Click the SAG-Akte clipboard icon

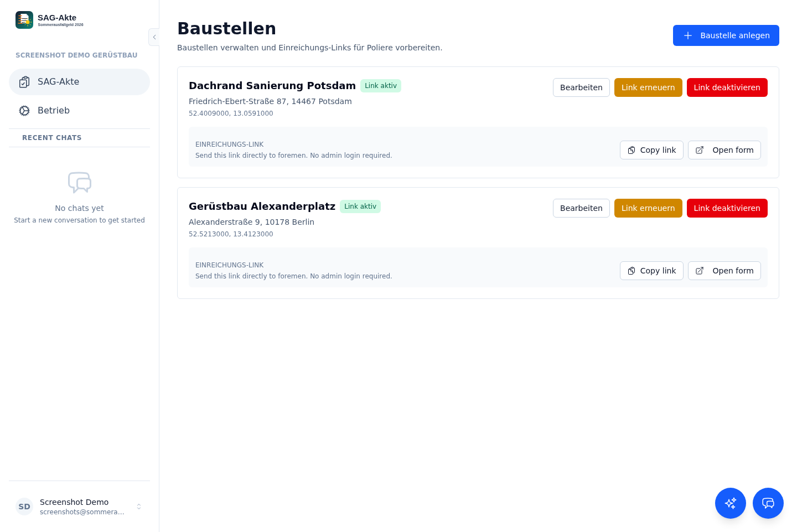tap(24, 82)
